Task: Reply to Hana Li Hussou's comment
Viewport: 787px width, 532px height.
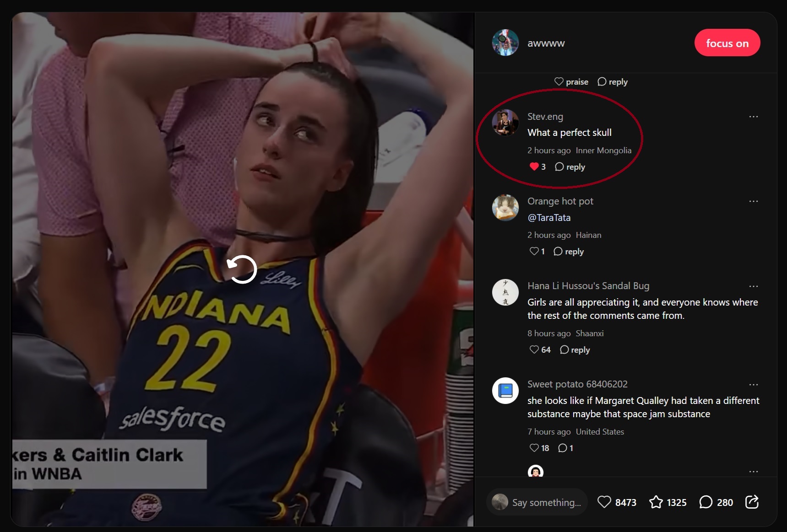Action: pyautogui.click(x=575, y=350)
